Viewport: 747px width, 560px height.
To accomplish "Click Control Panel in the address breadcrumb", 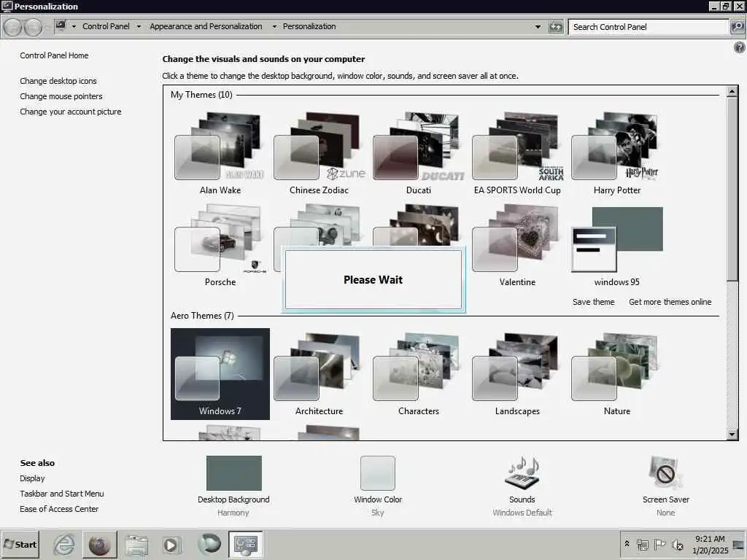I will pos(106,26).
